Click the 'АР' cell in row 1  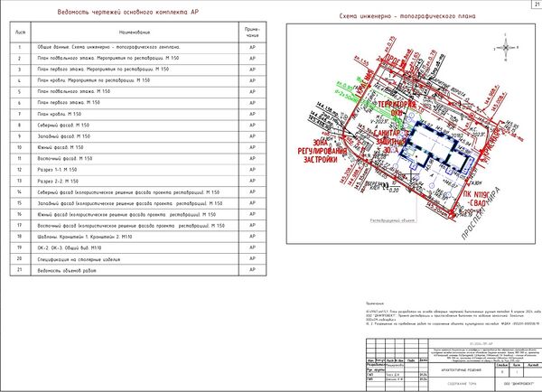tap(252, 47)
